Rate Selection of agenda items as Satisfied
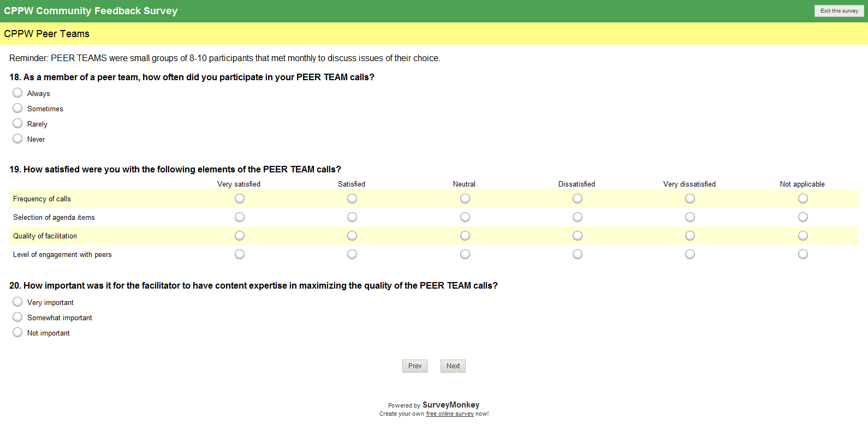 [352, 217]
